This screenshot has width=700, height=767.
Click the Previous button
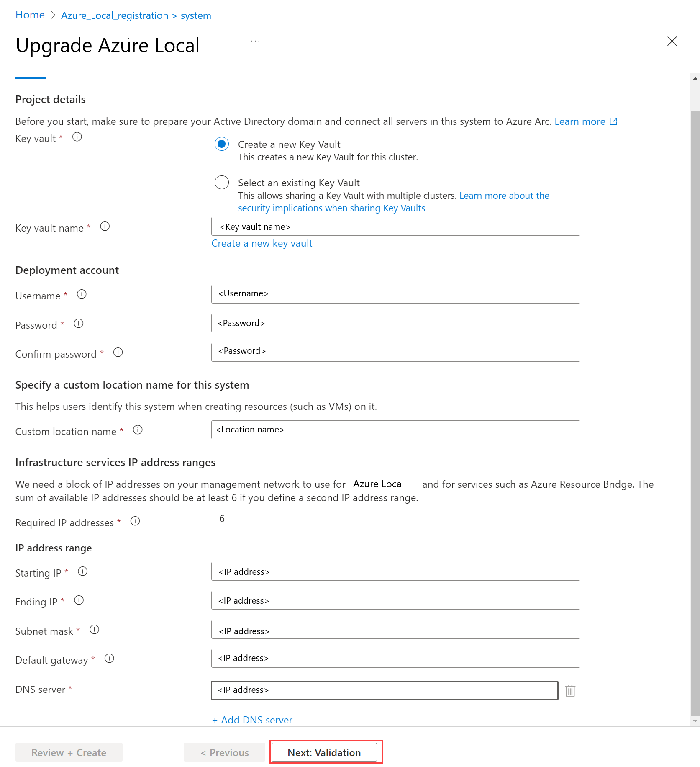225,752
